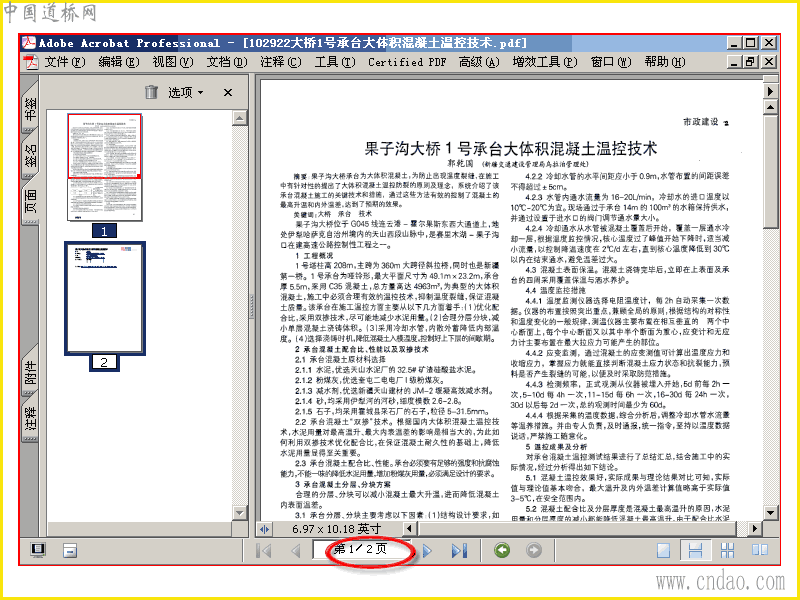Image resolution: width=800 pixels, height=600 pixels.
Task: Expand document pane menu arrow top-right
Action: 770,91
